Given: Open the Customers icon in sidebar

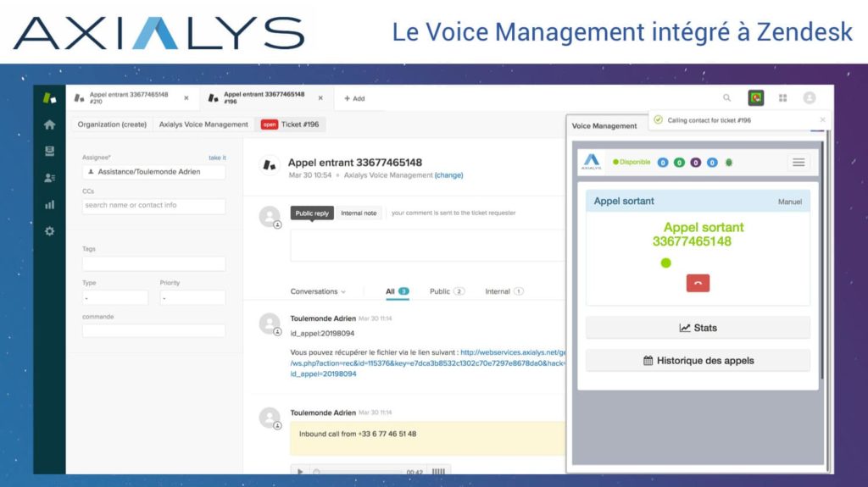Looking at the screenshot, I should (x=49, y=178).
